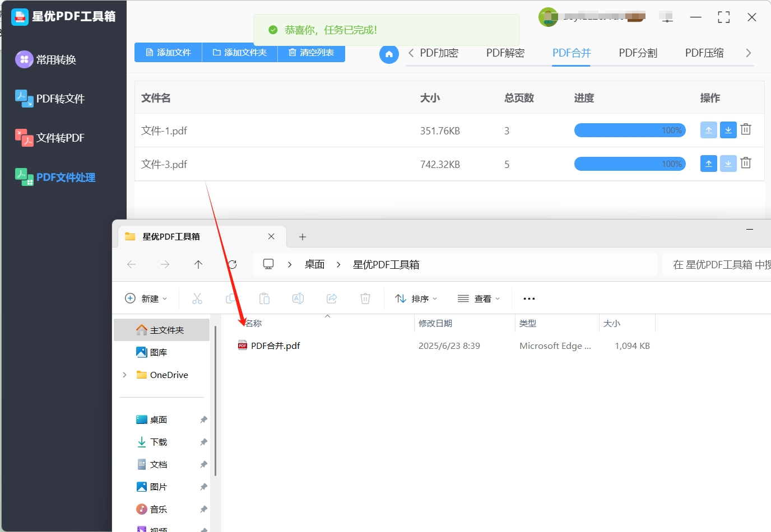
Task: Delete 文件-1.pdf from list
Action: point(746,129)
